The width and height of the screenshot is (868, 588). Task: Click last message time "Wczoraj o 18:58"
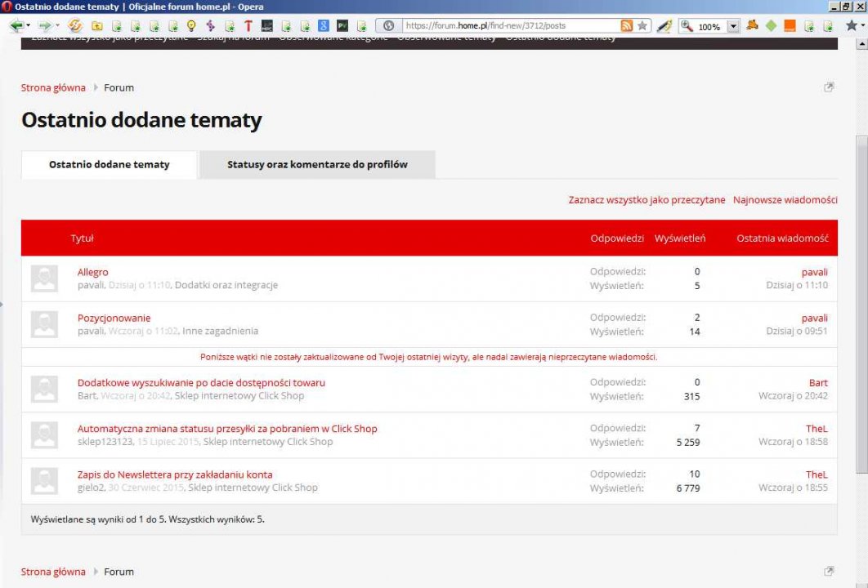point(794,442)
